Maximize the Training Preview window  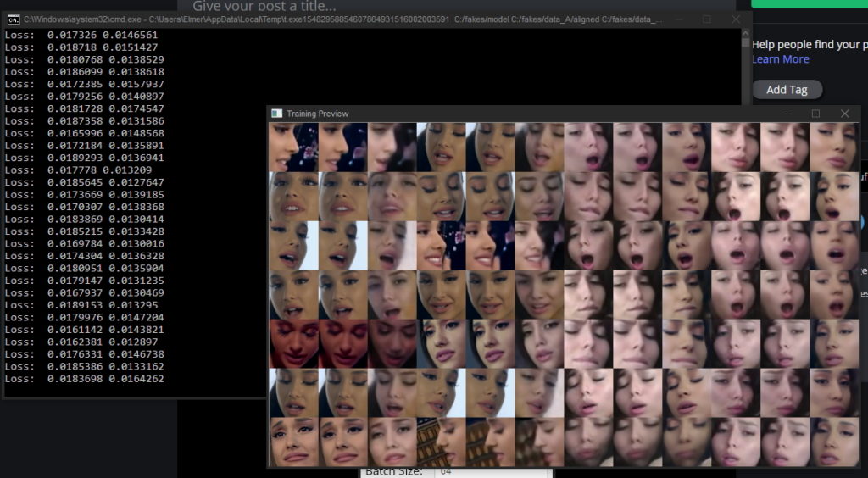(815, 114)
